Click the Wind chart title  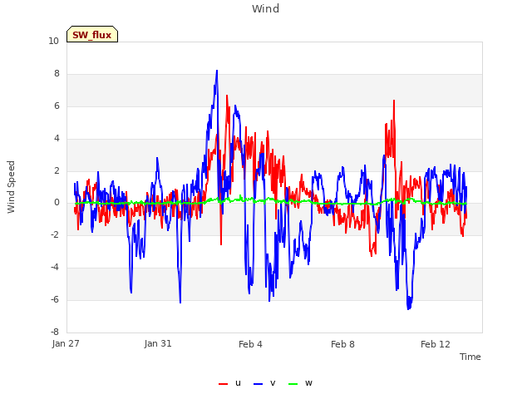(x=265, y=8)
